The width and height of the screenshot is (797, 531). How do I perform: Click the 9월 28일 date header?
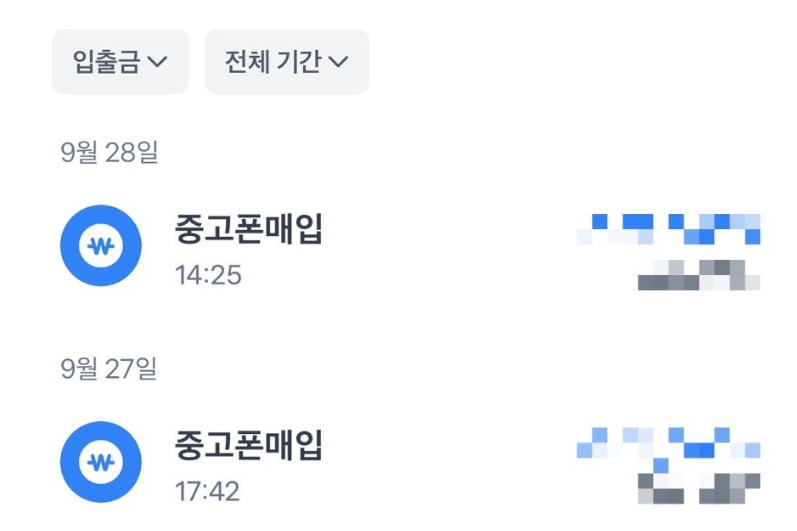pyautogui.click(x=109, y=152)
